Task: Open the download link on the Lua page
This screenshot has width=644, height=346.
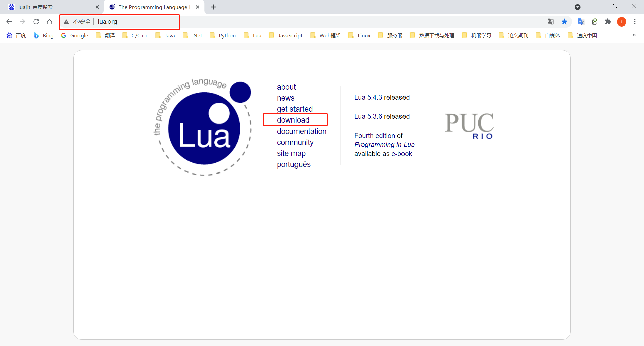Action: (293, 120)
